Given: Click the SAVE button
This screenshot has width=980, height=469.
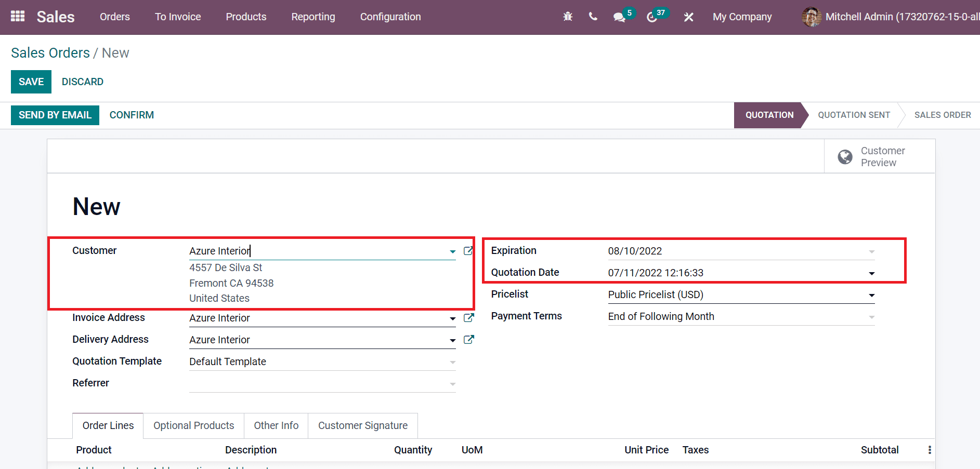Looking at the screenshot, I should (31, 82).
